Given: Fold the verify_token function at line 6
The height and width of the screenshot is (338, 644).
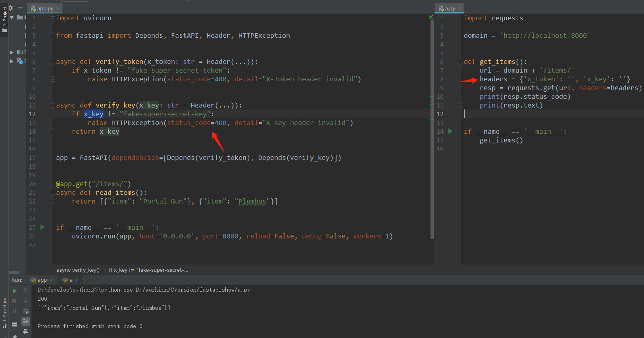Looking at the screenshot, I should (x=53, y=62).
